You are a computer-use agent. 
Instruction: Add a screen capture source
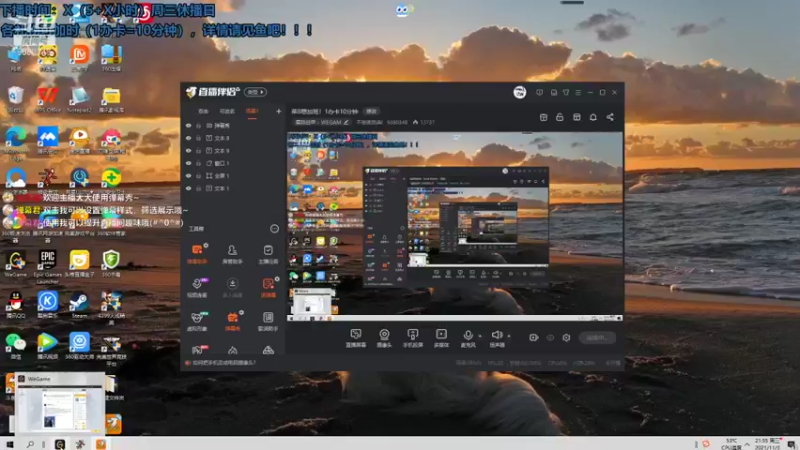[x=356, y=338]
